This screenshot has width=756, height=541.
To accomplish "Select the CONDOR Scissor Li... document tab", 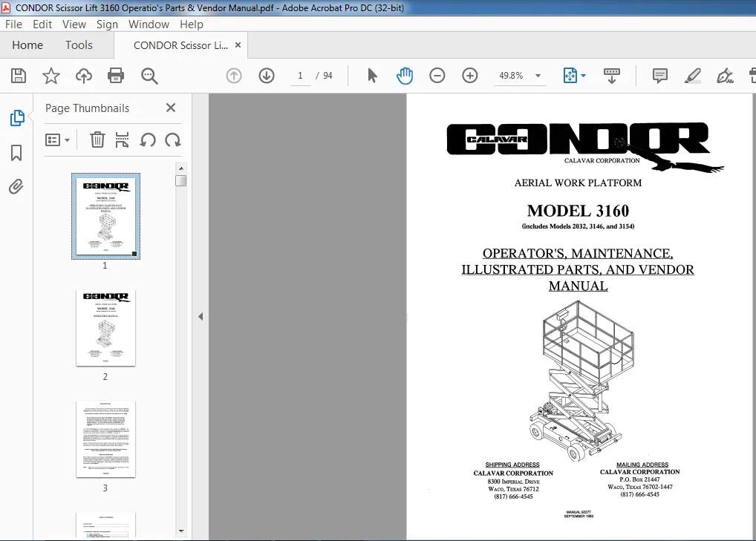I will coord(180,45).
